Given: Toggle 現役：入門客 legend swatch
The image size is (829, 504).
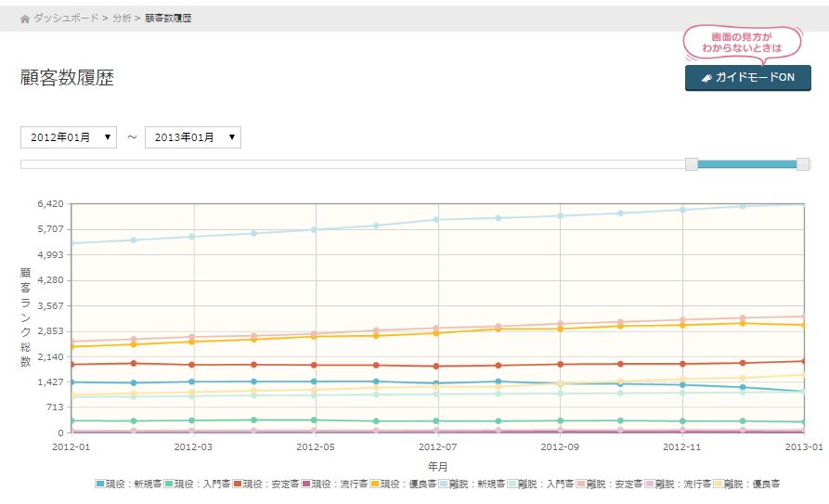Looking at the screenshot, I should point(169,484).
